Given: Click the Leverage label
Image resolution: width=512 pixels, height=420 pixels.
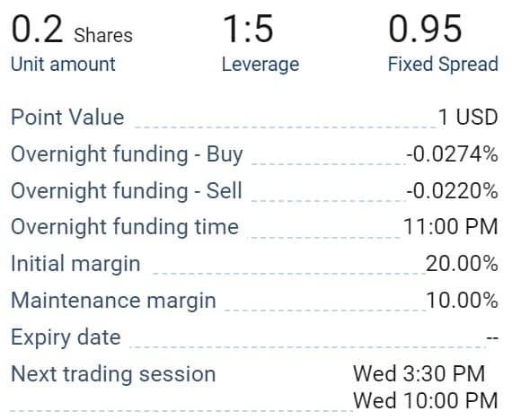Looking at the screenshot, I should (x=260, y=65).
